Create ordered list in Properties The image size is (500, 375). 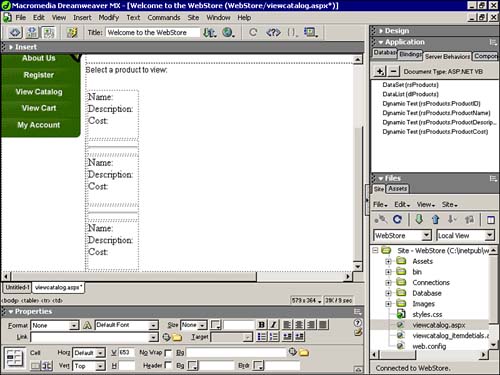[273, 337]
